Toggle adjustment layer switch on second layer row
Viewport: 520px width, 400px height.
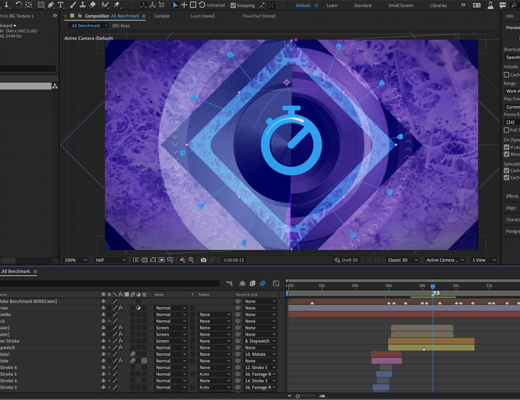tap(138, 308)
